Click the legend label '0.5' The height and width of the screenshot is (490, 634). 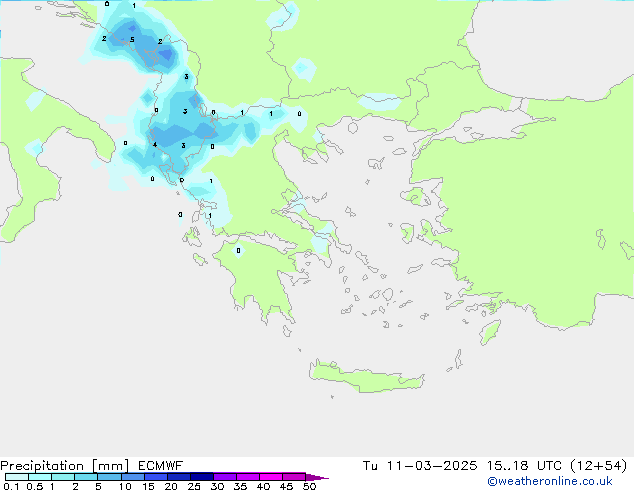[34, 486]
